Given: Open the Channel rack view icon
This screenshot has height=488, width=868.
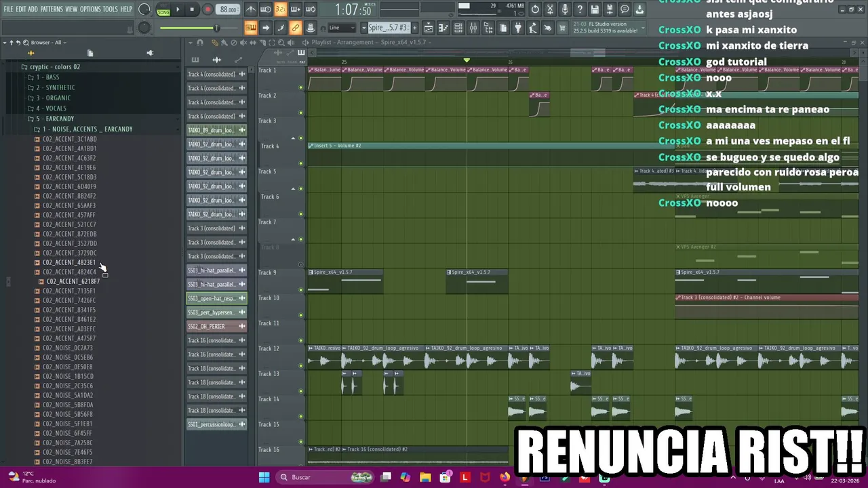Looking at the screenshot, I should (458, 28).
